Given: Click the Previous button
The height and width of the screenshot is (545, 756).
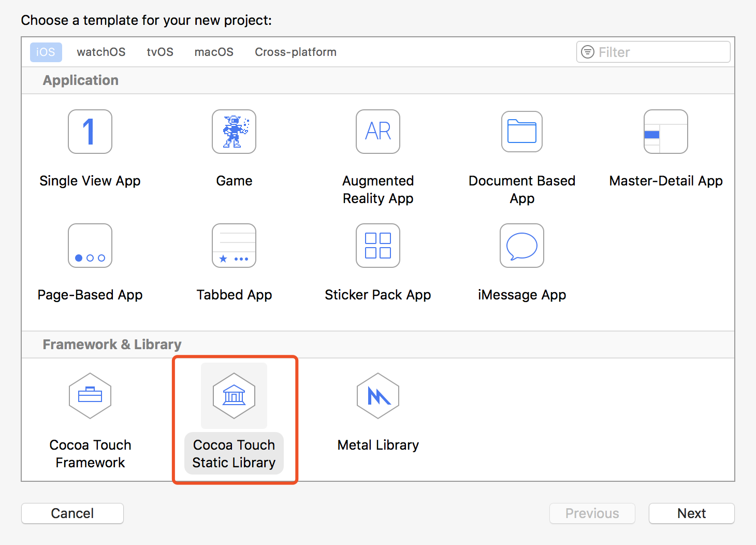Looking at the screenshot, I should click(592, 513).
